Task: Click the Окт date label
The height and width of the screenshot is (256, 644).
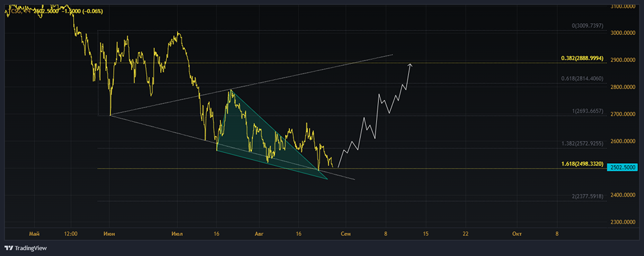Action: click(x=517, y=234)
